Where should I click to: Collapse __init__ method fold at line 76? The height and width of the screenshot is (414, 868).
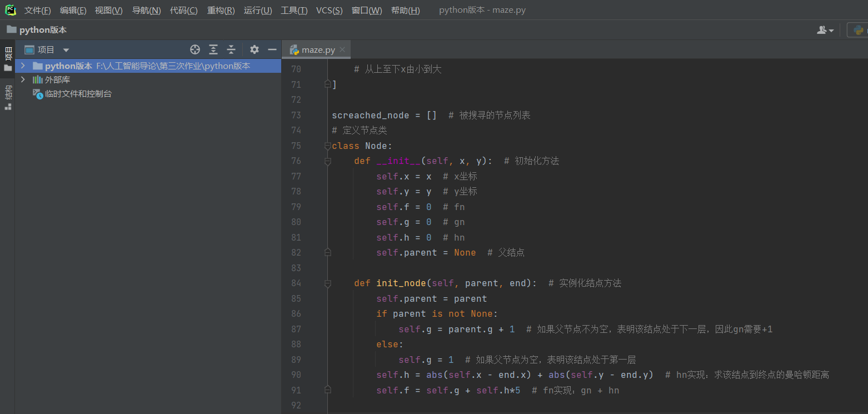(328, 161)
